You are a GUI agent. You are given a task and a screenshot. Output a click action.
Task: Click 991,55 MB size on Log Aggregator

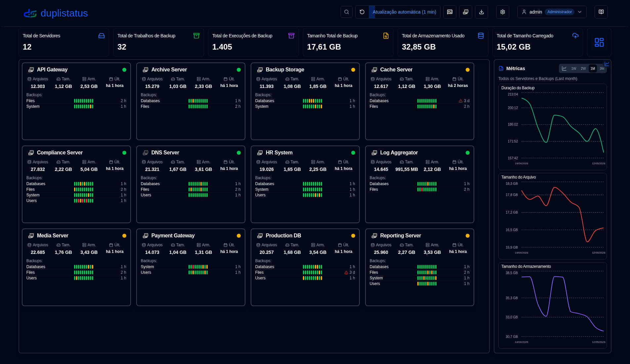(x=406, y=169)
